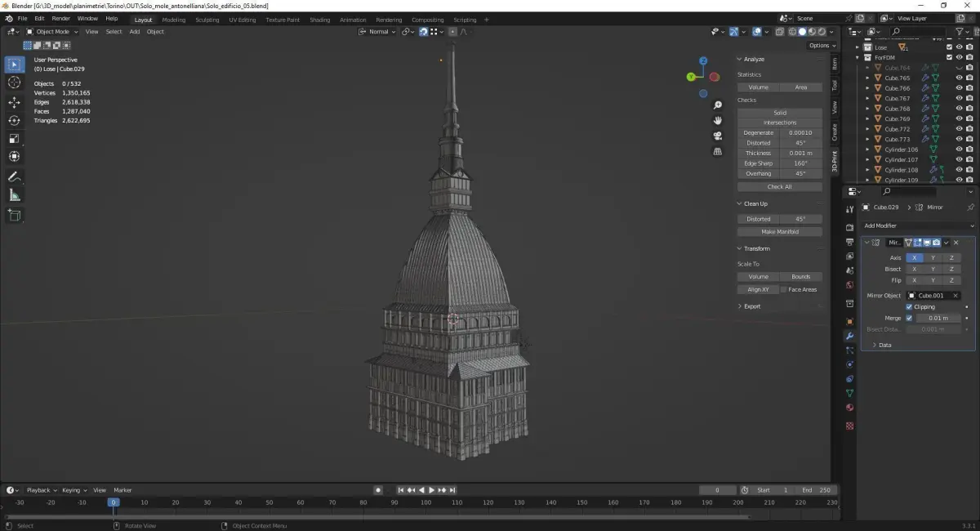The image size is (980, 531).
Task: Select the Measure tool
Action: tap(15, 194)
